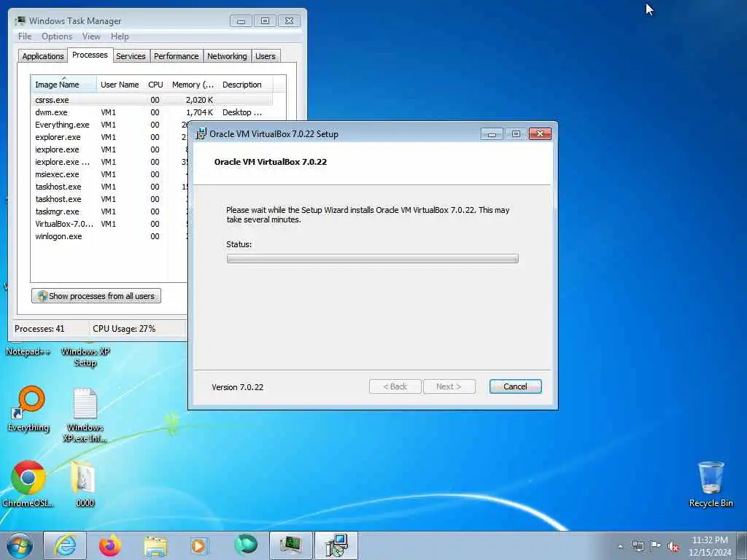Select the 0000 folder on desktop

tap(85, 483)
